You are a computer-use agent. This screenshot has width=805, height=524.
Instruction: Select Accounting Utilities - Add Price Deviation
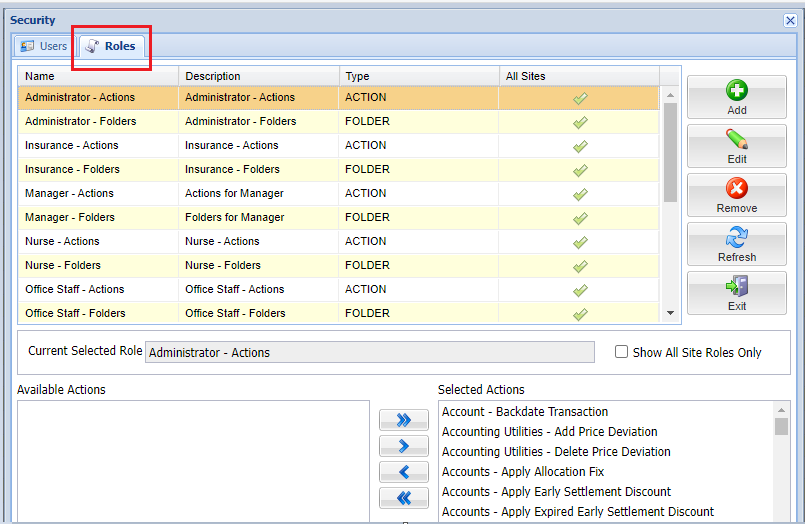coord(549,432)
